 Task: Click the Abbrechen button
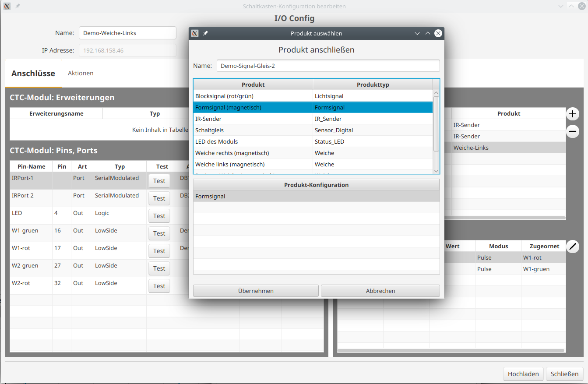[x=380, y=291]
